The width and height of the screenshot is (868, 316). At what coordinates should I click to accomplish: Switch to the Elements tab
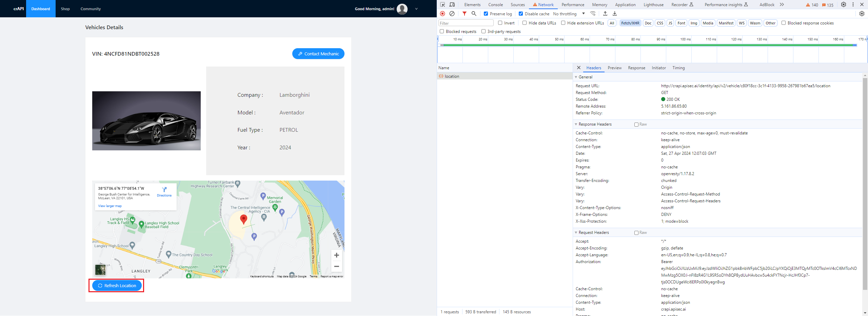(x=472, y=5)
